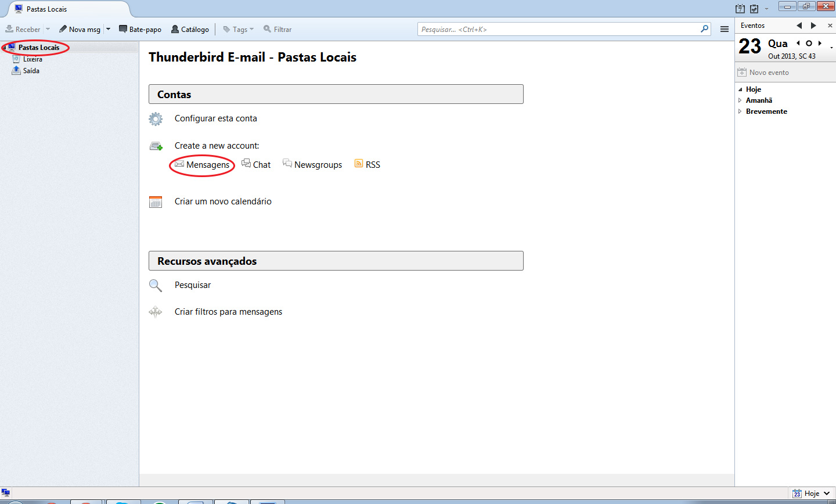Close the Eventos pane
Viewport: 836px width, 504px height.
point(830,26)
